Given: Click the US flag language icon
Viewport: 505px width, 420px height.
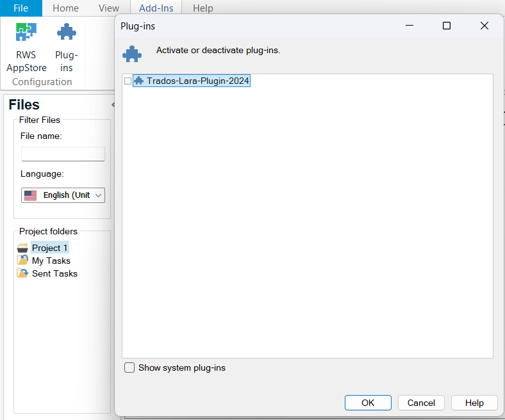Looking at the screenshot, I should pos(30,195).
